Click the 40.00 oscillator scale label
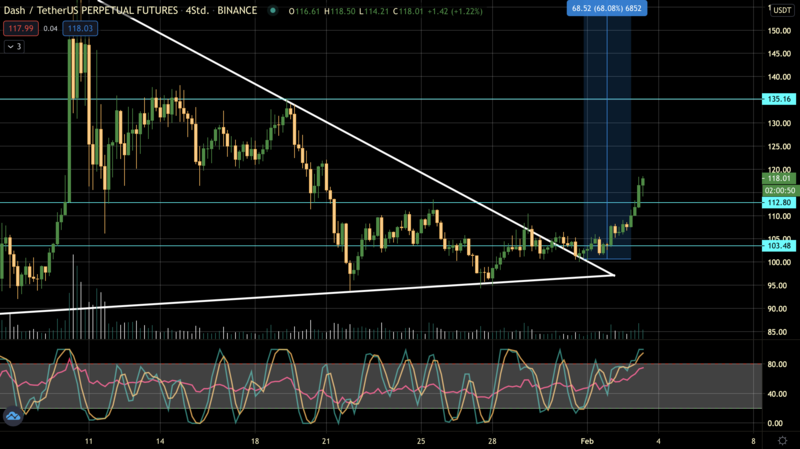The height and width of the screenshot is (449, 800). tap(775, 394)
